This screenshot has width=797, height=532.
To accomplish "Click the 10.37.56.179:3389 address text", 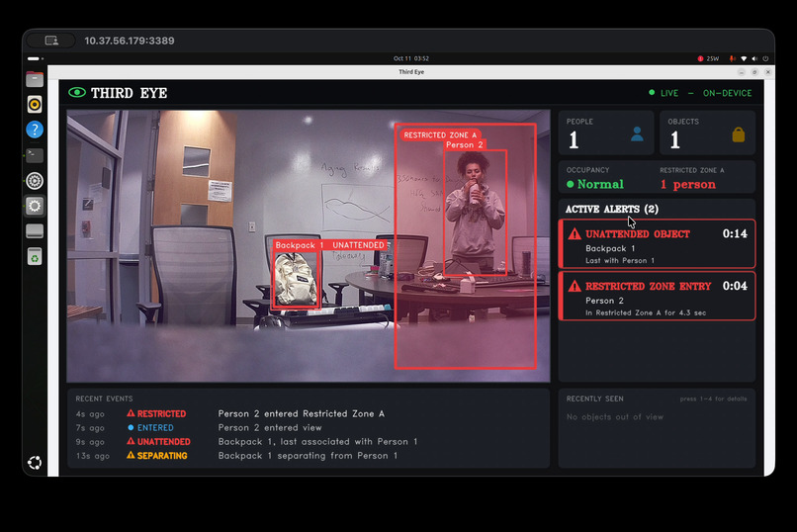I will click(130, 41).
